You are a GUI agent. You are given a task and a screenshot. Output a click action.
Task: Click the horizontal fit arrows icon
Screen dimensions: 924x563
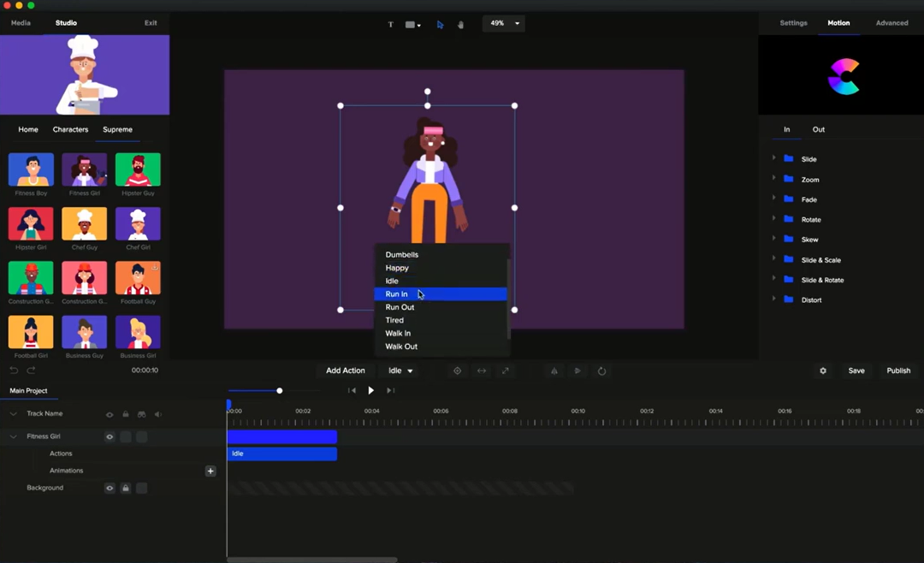tap(482, 370)
